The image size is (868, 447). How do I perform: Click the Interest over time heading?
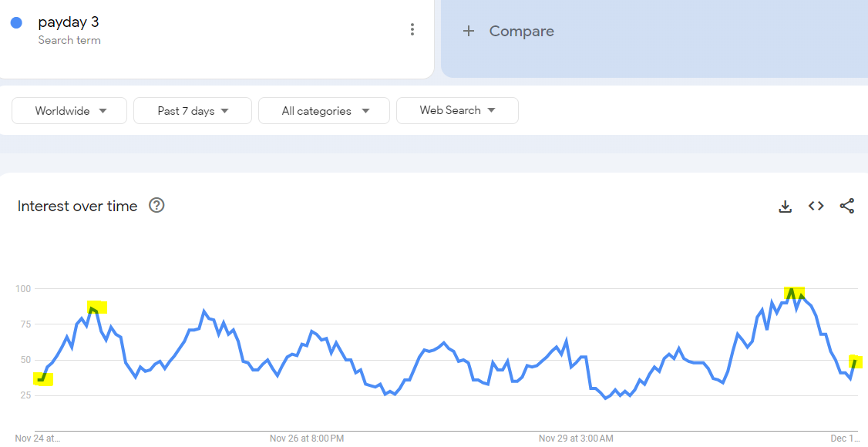[x=78, y=207]
